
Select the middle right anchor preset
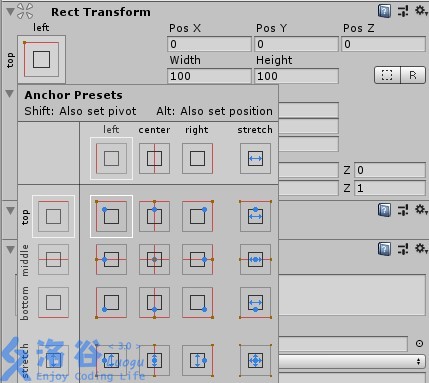(198, 259)
